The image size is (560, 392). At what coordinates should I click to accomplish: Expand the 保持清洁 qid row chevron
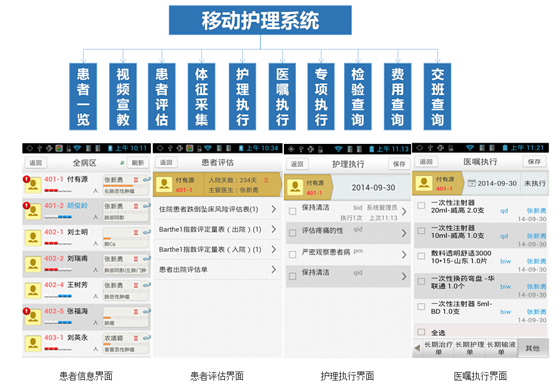[x=404, y=276]
